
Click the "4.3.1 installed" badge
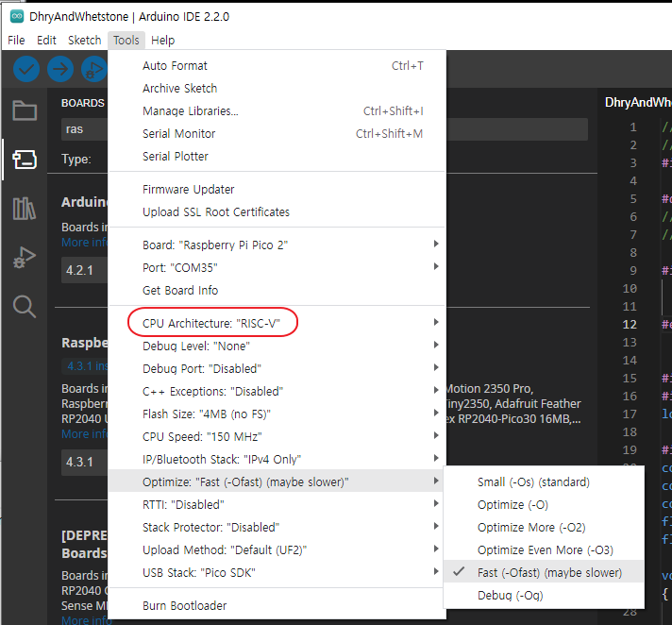tap(86, 366)
